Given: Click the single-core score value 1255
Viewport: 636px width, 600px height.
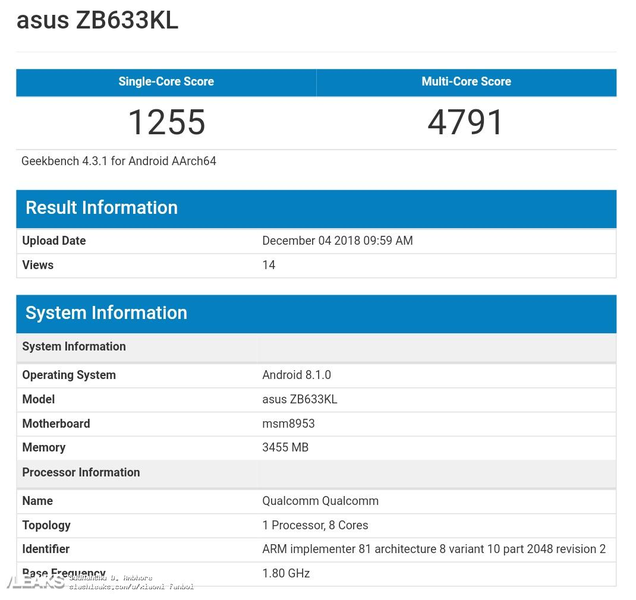Looking at the screenshot, I should pyautogui.click(x=166, y=122).
